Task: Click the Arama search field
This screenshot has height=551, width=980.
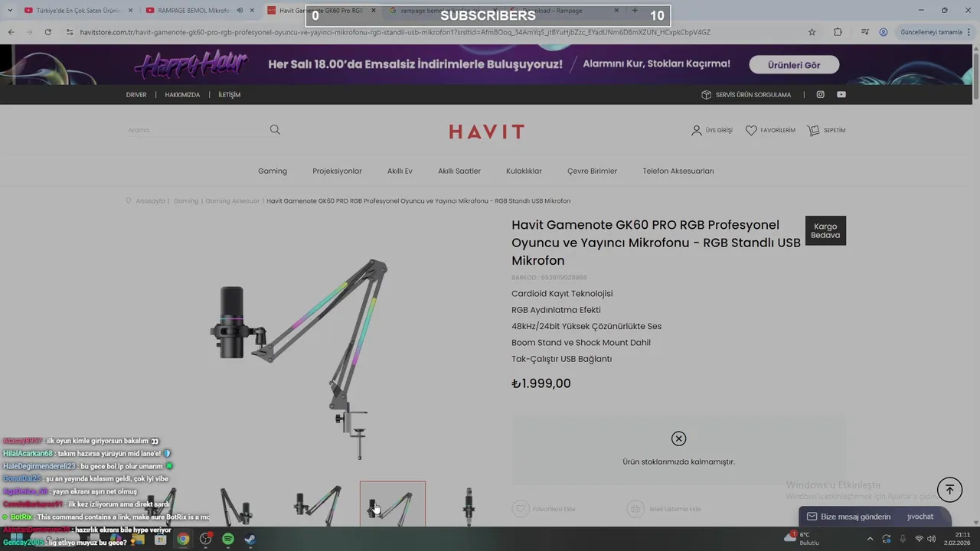Action: tap(197, 130)
